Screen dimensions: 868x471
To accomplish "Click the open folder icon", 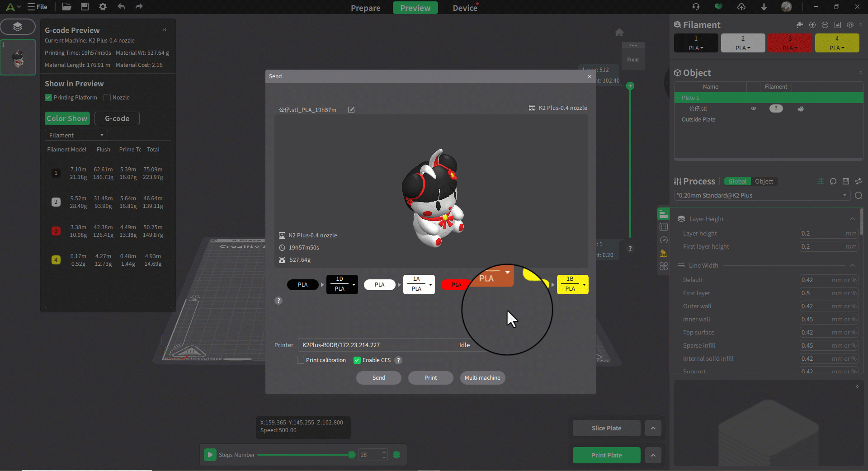I will pos(66,7).
